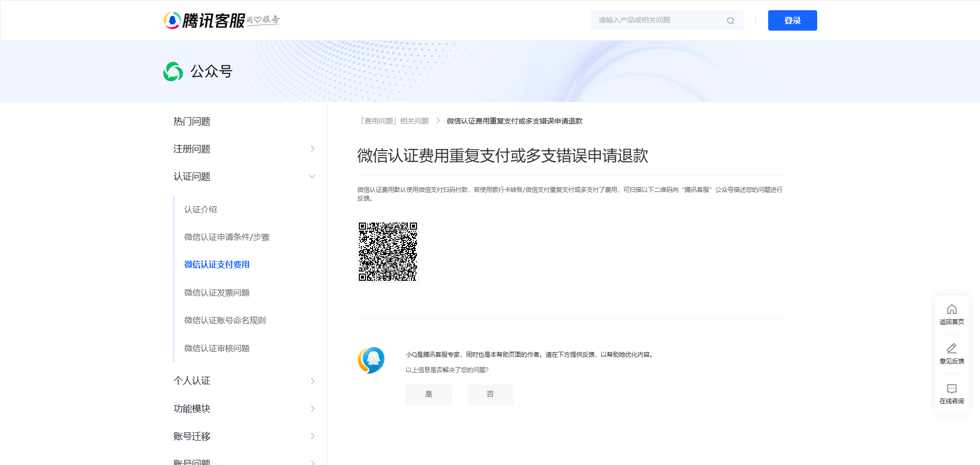Click the 意见反馈 label text
Viewport: 980px width, 465px height.
coord(952,361)
